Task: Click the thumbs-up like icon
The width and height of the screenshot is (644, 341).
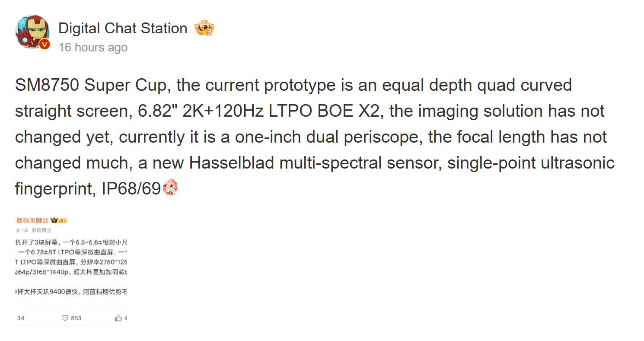Action: (118, 318)
